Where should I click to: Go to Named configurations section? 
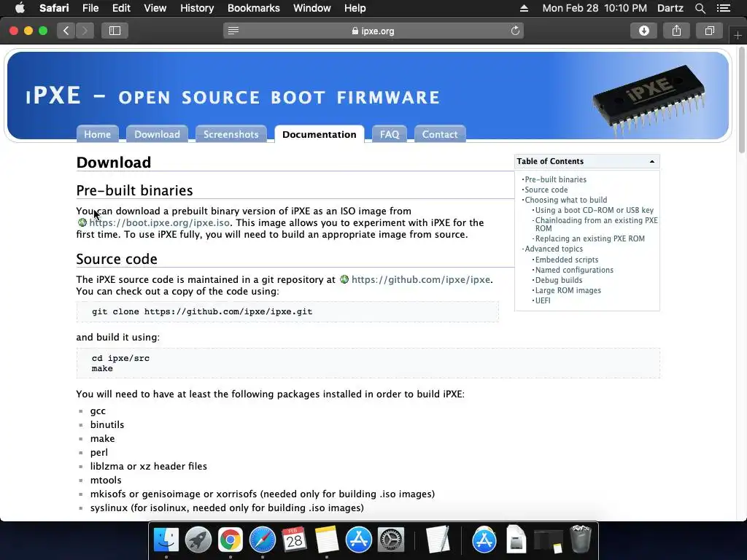coord(574,270)
